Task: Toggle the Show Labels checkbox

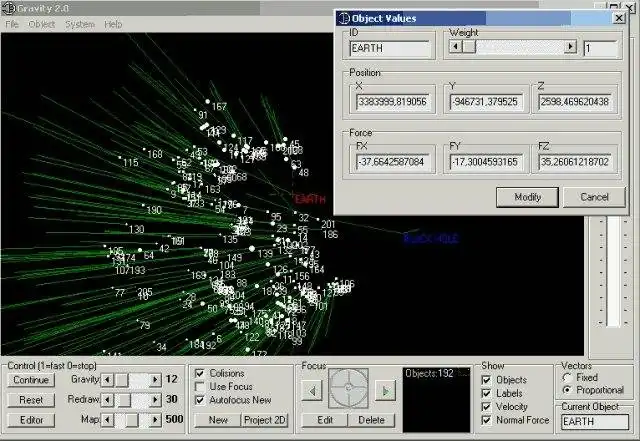Action: (486, 394)
